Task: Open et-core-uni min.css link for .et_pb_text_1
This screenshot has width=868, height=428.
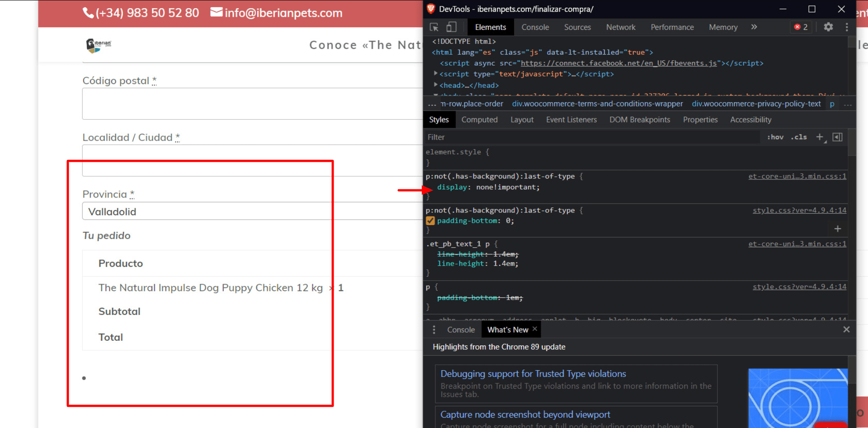Action: pyautogui.click(x=797, y=244)
